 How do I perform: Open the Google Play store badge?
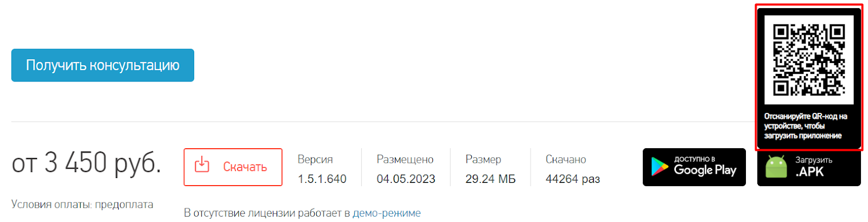point(694,167)
